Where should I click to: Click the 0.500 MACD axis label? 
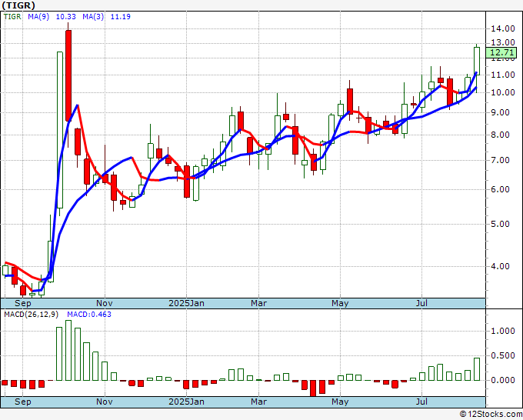[503, 356]
